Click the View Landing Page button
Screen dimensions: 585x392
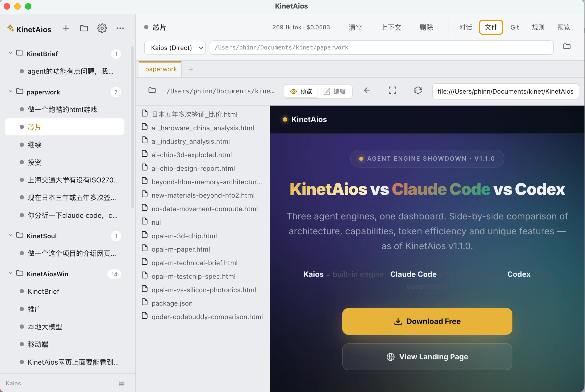click(x=427, y=357)
